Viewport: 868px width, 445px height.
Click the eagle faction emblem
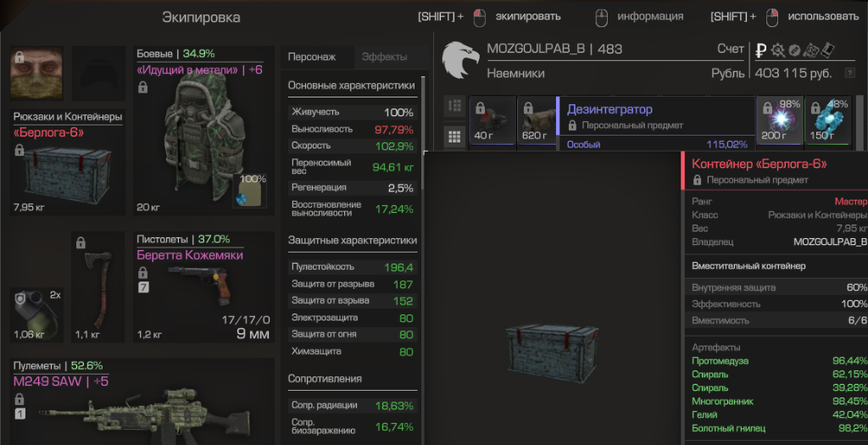[460, 60]
